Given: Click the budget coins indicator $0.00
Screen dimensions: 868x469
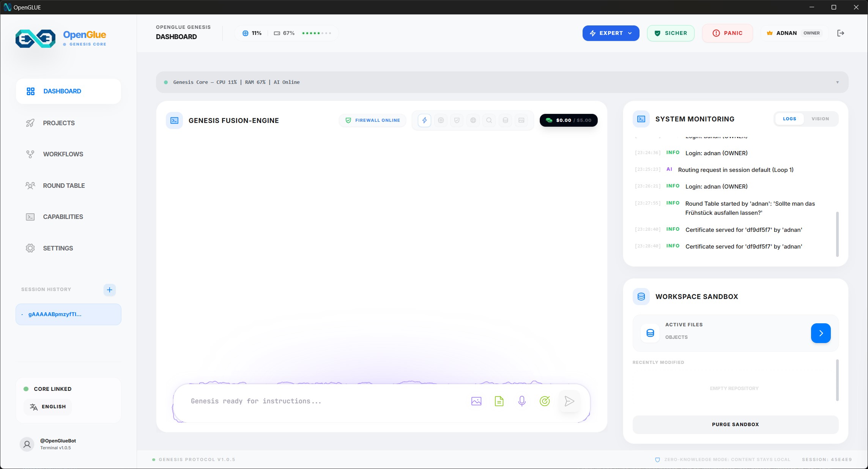Looking at the screenshot, I should click(569, 120).
